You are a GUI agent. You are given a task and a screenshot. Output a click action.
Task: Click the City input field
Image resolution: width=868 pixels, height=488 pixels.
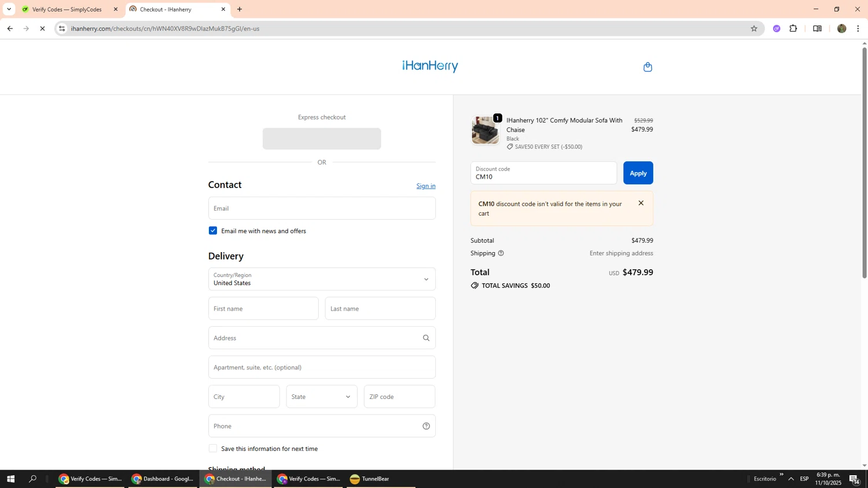(244, 397)
